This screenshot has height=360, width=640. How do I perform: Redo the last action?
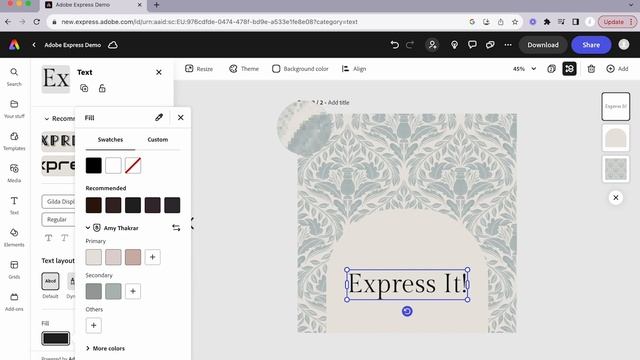pos(410,45)
